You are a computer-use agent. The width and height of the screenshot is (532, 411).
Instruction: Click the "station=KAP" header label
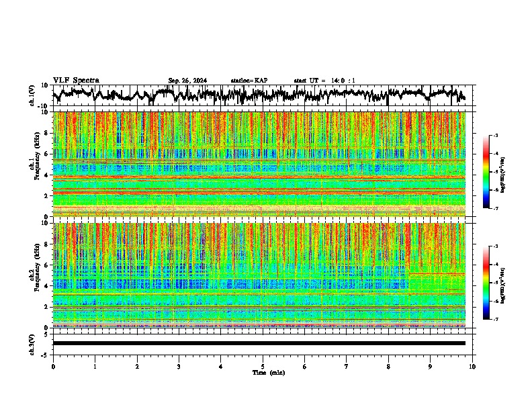(249, 81)
